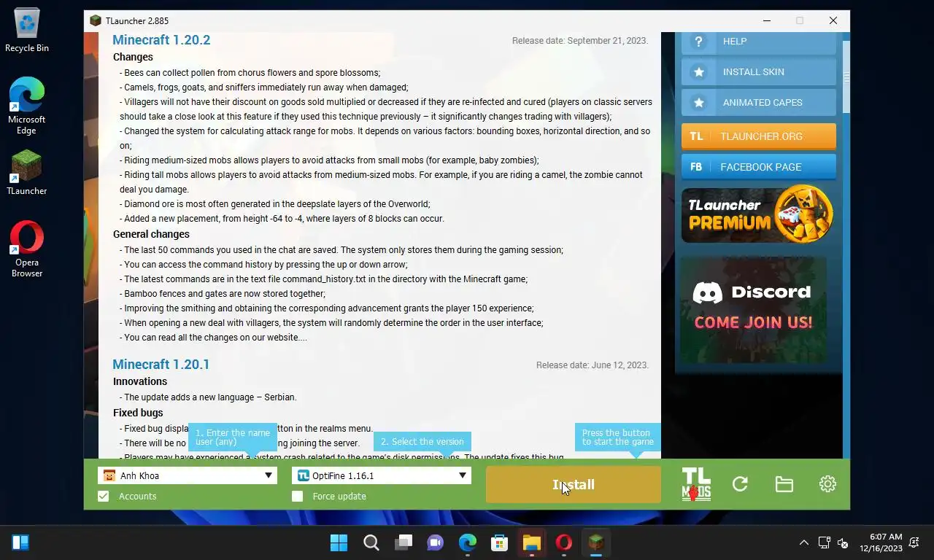Screen dimensions: 934x560
Task: Open the clock showing 6:07 AM
Action: [881, 542]
